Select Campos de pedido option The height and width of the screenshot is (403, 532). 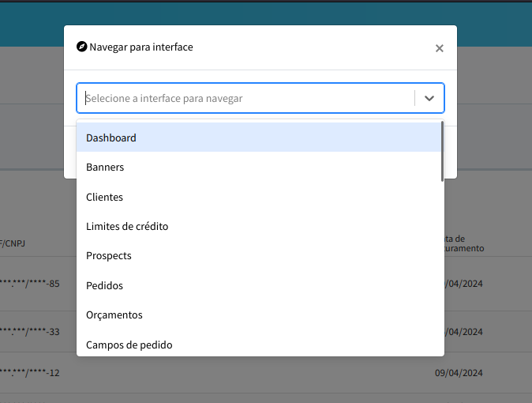[x=259, y=345]
